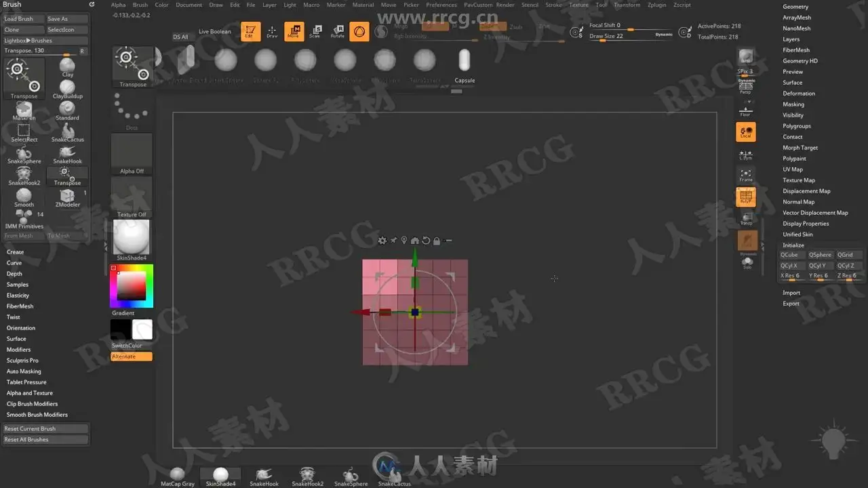Pick the Smooth brush
This screenshot has width=868, height=488.
[x=24, y=197]
